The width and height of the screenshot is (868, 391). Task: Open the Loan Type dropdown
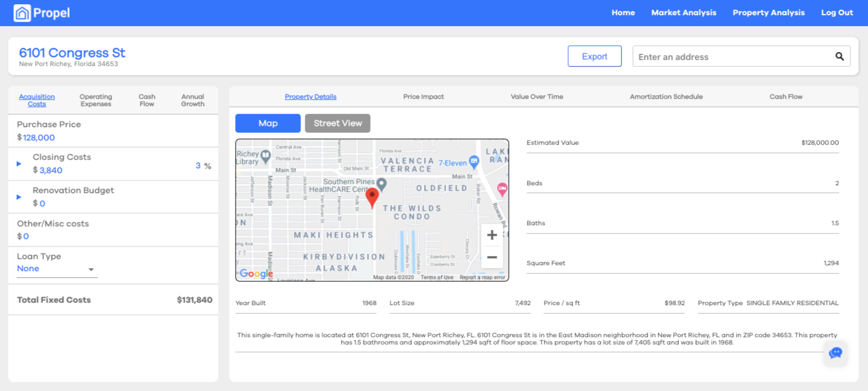(57, 269)
